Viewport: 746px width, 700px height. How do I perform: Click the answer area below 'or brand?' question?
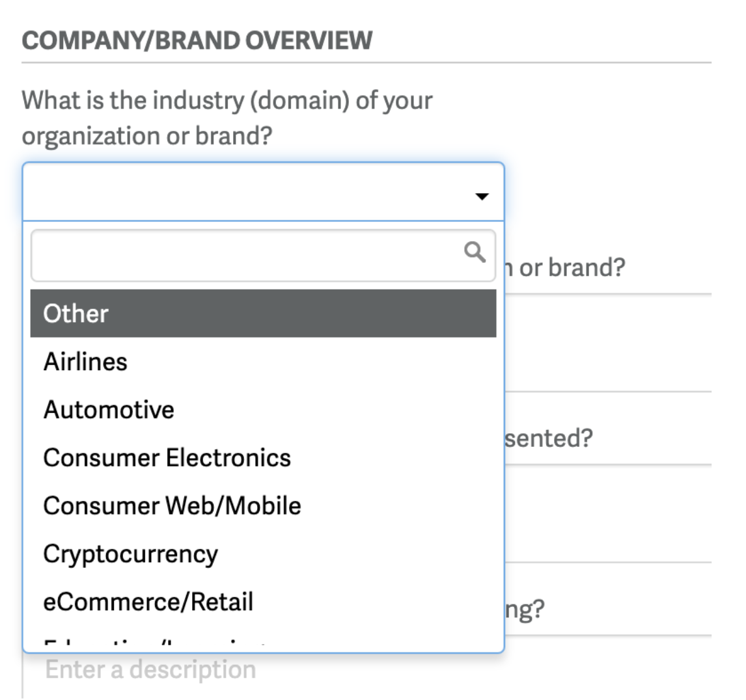(x=608, y=342)
